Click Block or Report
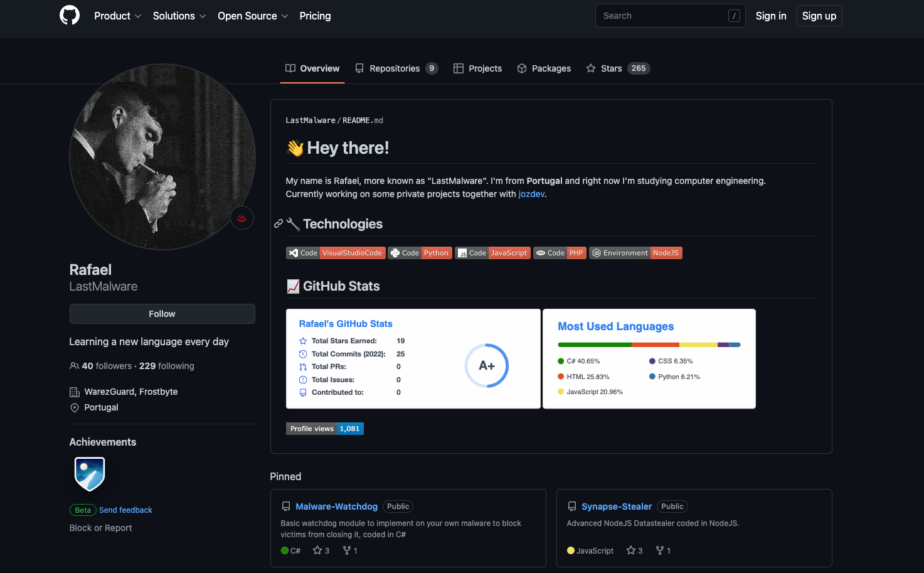 [x=100, y=528]
